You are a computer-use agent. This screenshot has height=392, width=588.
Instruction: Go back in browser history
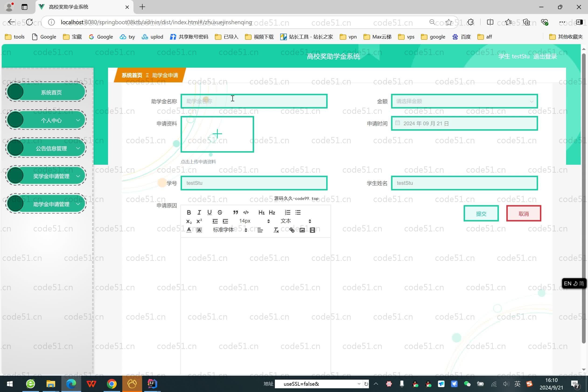[11, 22]
